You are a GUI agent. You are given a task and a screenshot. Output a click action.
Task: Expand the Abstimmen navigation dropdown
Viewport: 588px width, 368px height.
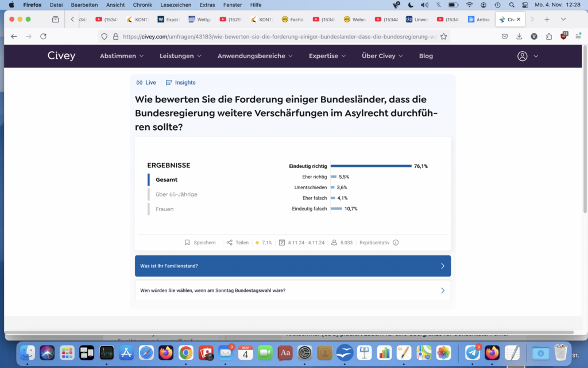[121, 56]
